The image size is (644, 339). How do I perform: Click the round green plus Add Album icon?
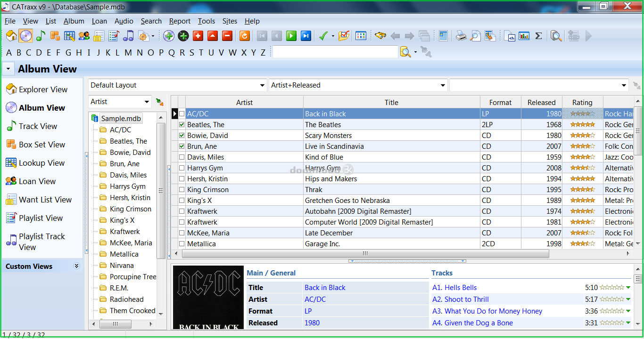click(x=169, y=36)
